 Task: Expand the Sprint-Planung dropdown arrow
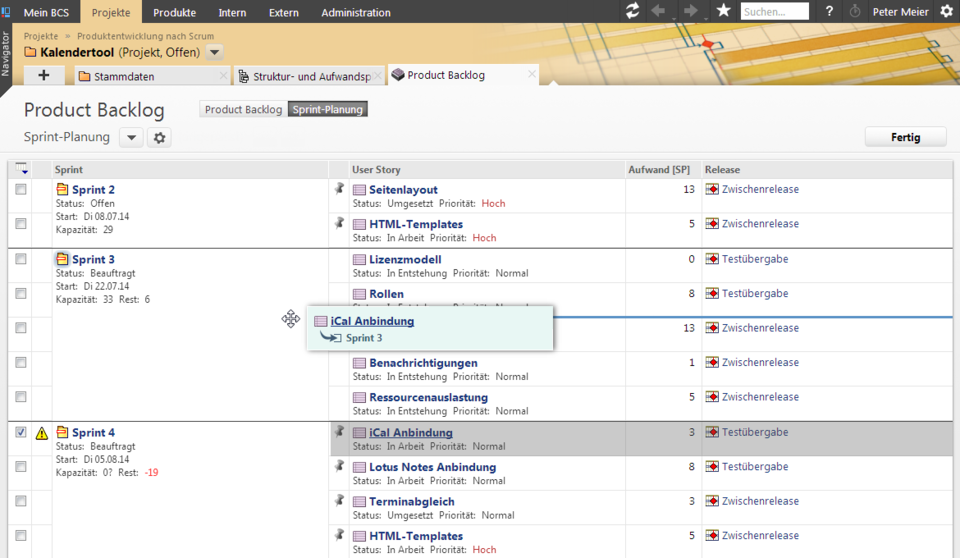click(x=131, y=138)
